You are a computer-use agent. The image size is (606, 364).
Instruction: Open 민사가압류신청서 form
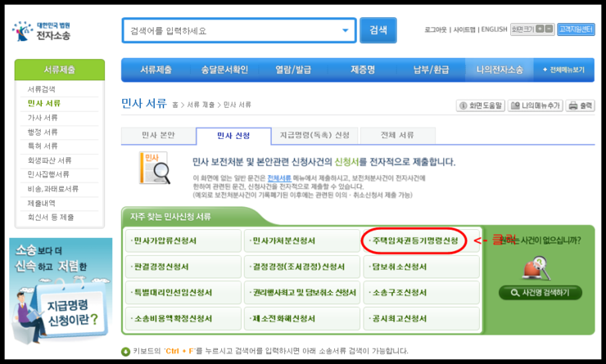(183, 240)
